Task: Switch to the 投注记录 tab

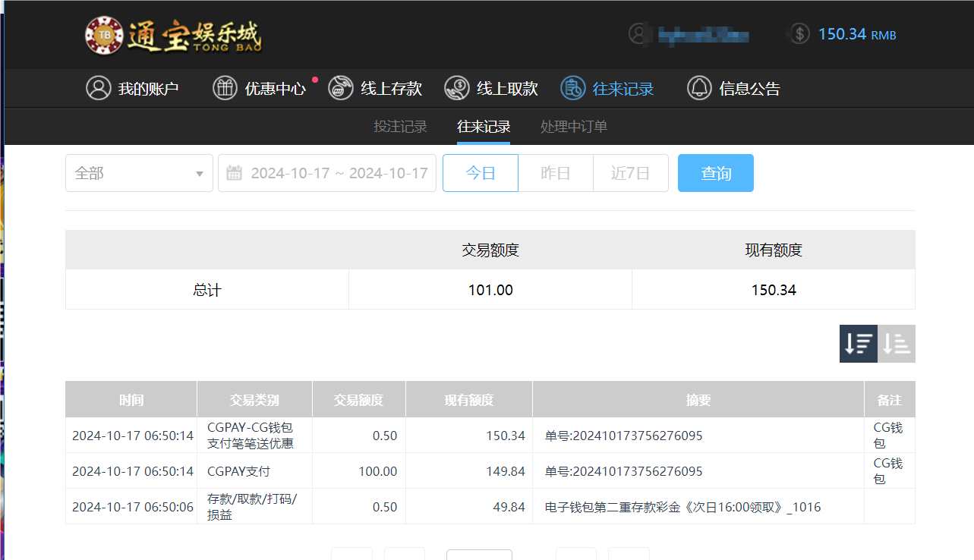Action: pyautogui.click(x=400, y=126)
